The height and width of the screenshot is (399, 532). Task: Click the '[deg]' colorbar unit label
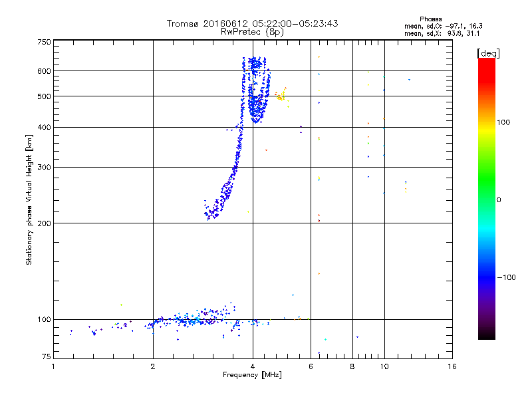[x=488, y=54]
